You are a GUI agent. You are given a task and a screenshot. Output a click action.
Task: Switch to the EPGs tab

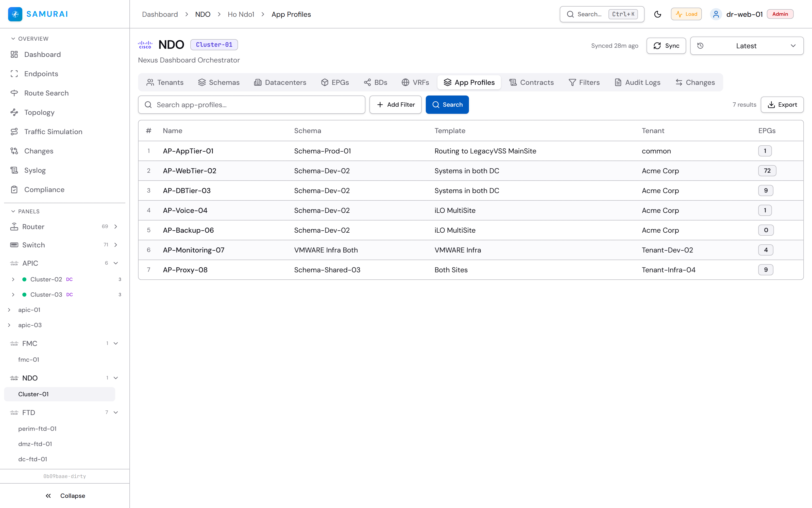coord(335,82)
